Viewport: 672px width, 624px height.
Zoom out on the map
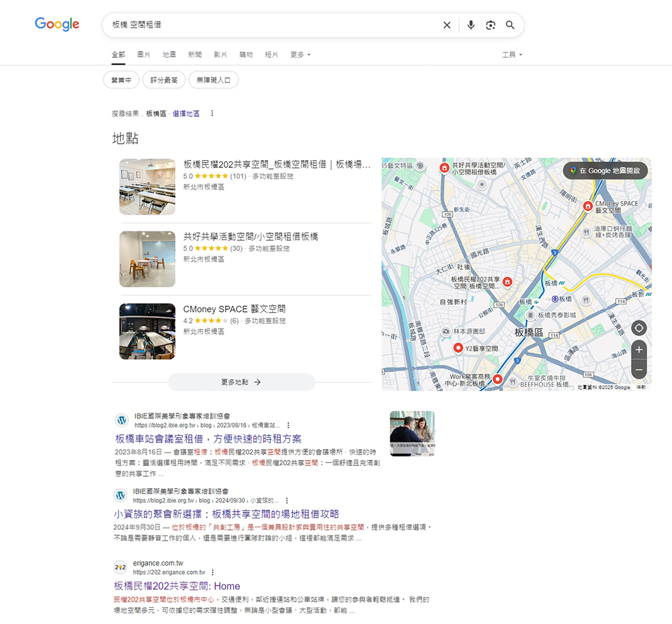pos(638,369)
